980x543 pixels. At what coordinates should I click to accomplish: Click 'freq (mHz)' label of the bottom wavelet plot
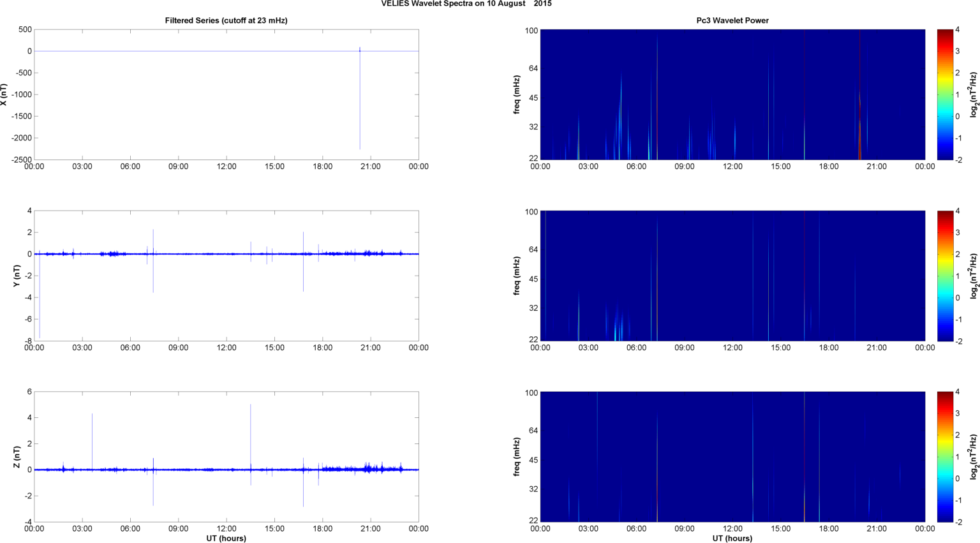pos(517,457)
